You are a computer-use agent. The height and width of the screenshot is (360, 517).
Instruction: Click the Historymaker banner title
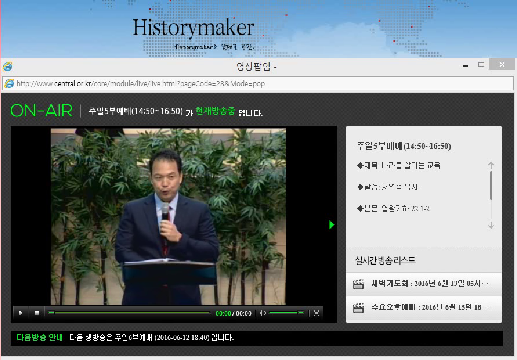pyautogui.click(x=193, y=28)
